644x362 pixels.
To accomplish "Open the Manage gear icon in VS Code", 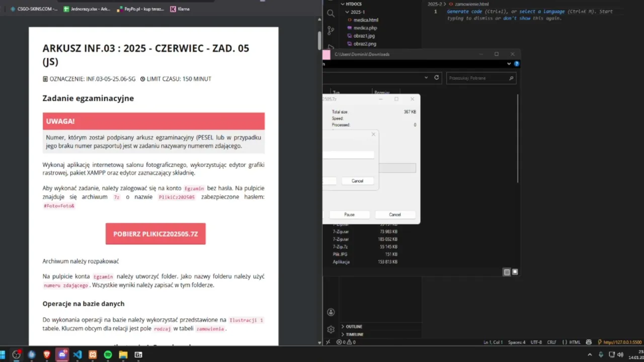I will 331,329.
